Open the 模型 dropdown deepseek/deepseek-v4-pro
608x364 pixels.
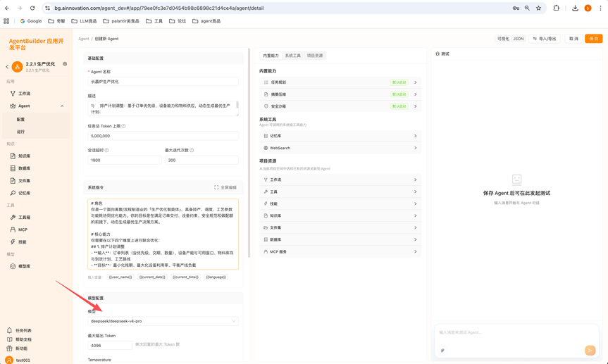point(163,321)
